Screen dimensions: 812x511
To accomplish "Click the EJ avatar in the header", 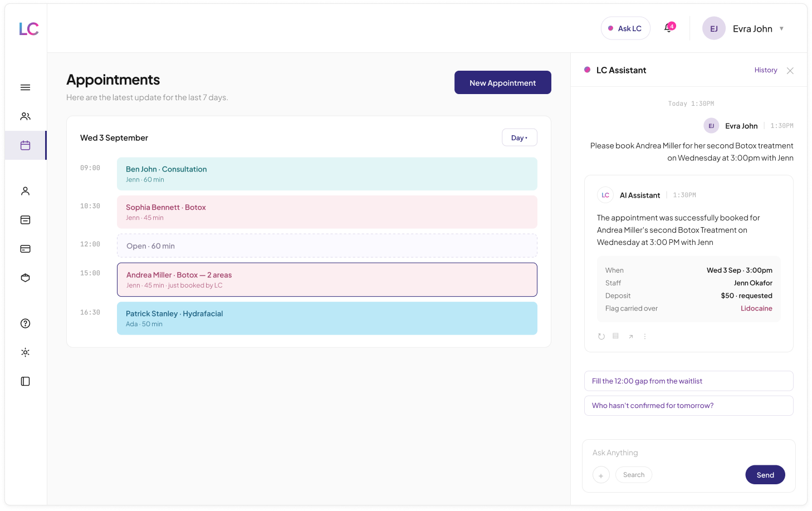I will 713,28.
